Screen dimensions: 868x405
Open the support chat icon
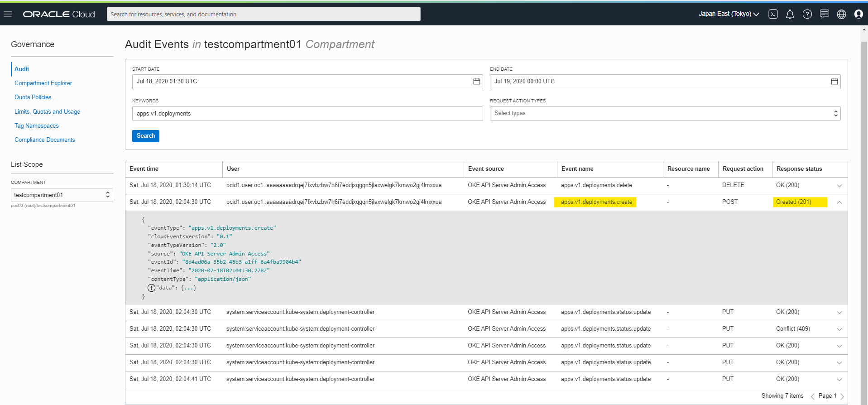coord(825,14)
